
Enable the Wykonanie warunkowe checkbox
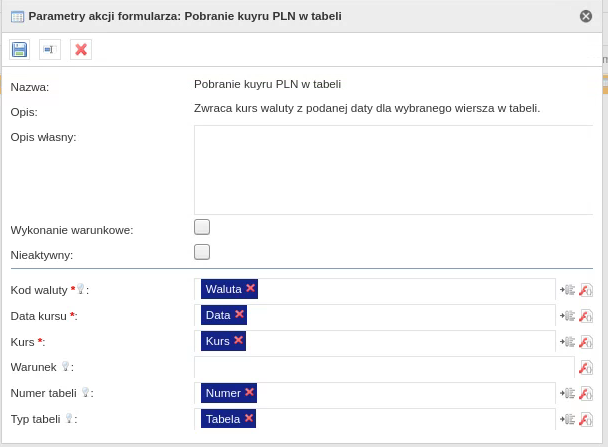tap(202, 227)
